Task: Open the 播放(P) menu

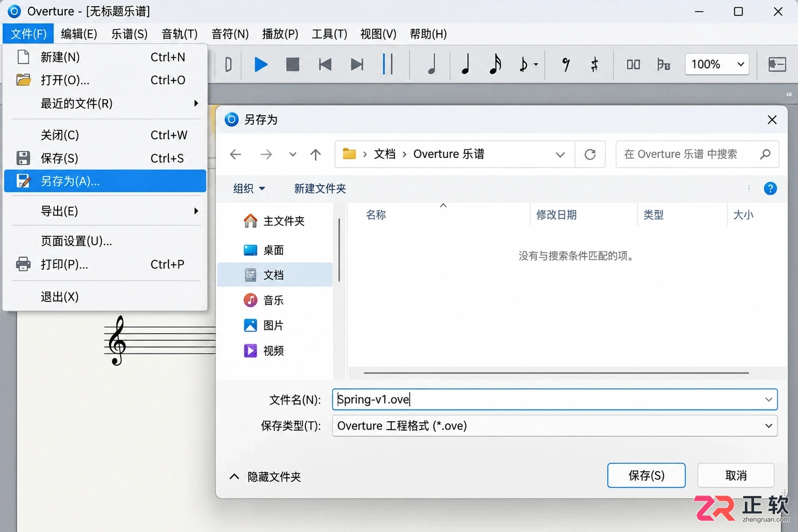Action: click(x=280, y=34)
